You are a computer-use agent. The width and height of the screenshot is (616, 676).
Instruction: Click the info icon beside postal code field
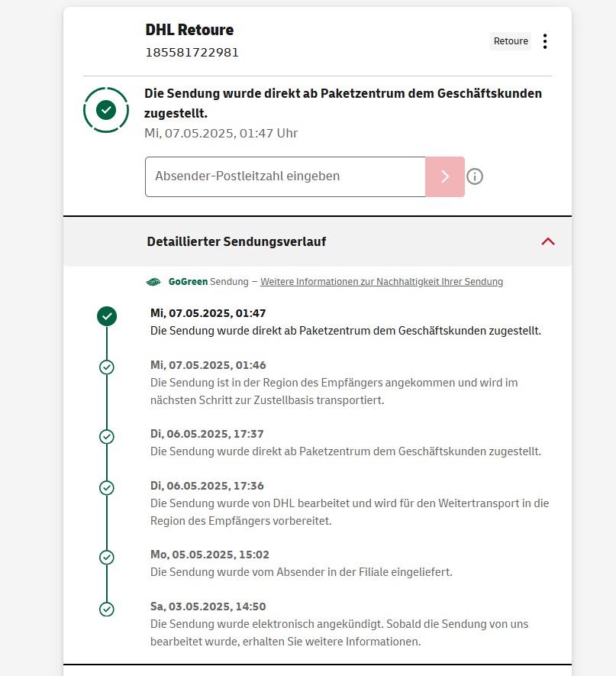click(x=475, y=176)
